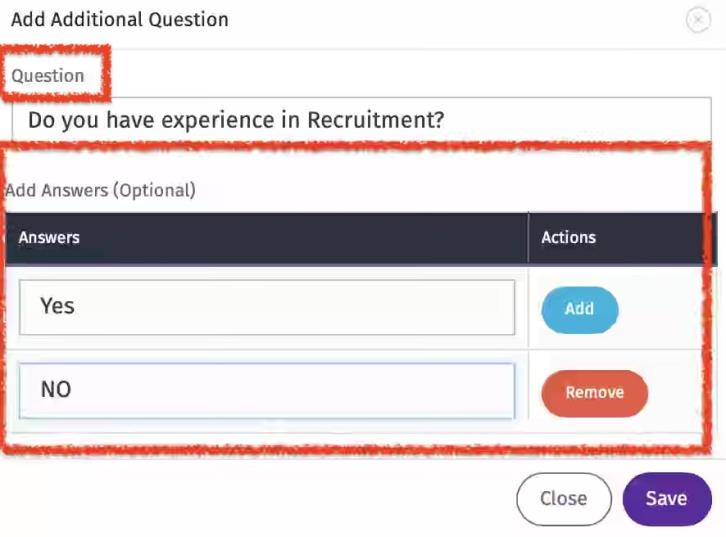Click the Answers column header
The height and width of the screenshot is (537, 726).
click(x=49, y=237)
